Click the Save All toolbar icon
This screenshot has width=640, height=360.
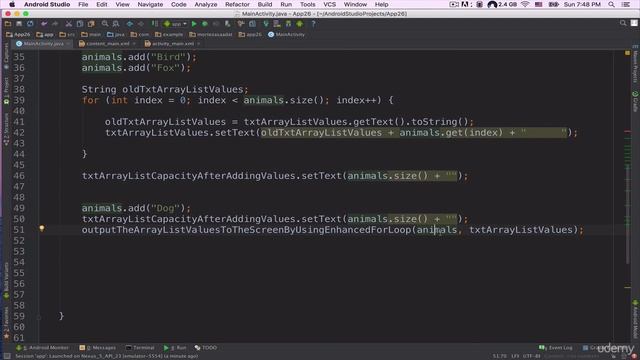click(19, 24)
